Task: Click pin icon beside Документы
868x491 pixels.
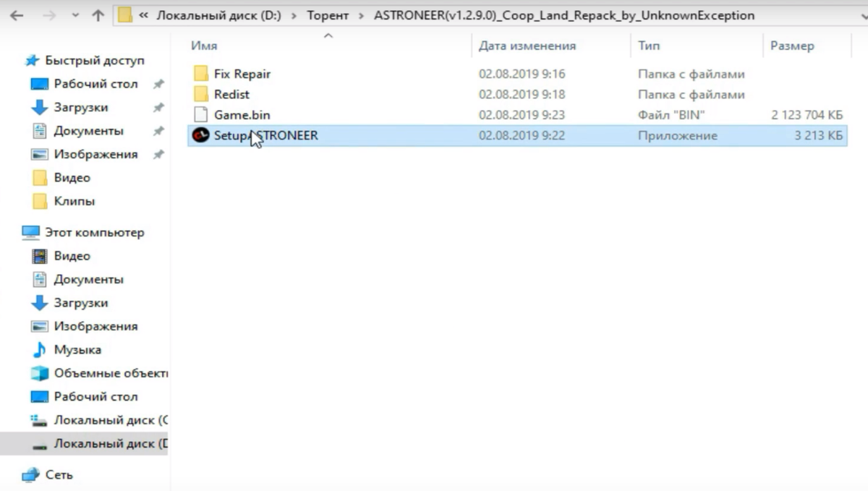Action: pos(158,131)
